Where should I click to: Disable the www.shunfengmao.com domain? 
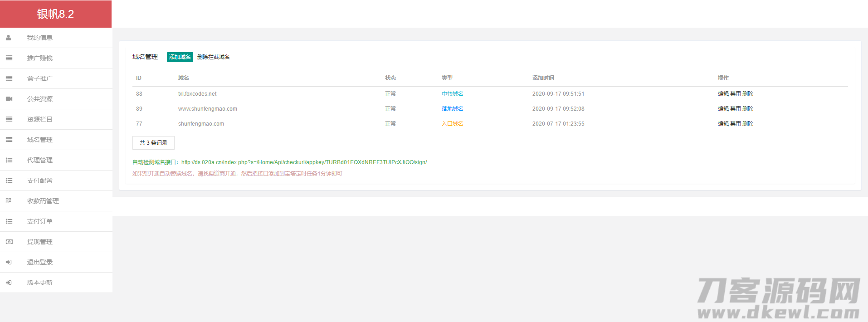coord(735,109)
